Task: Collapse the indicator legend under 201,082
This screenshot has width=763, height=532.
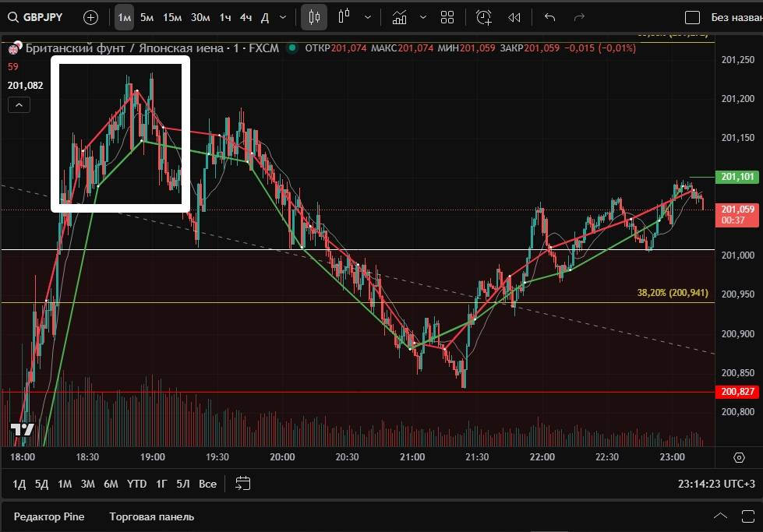Action: pos(19,104)
